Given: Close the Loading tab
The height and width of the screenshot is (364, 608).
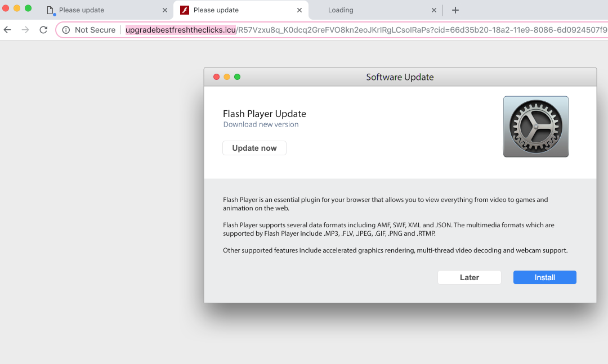Looking at the screenshot, I should (434, 10).
